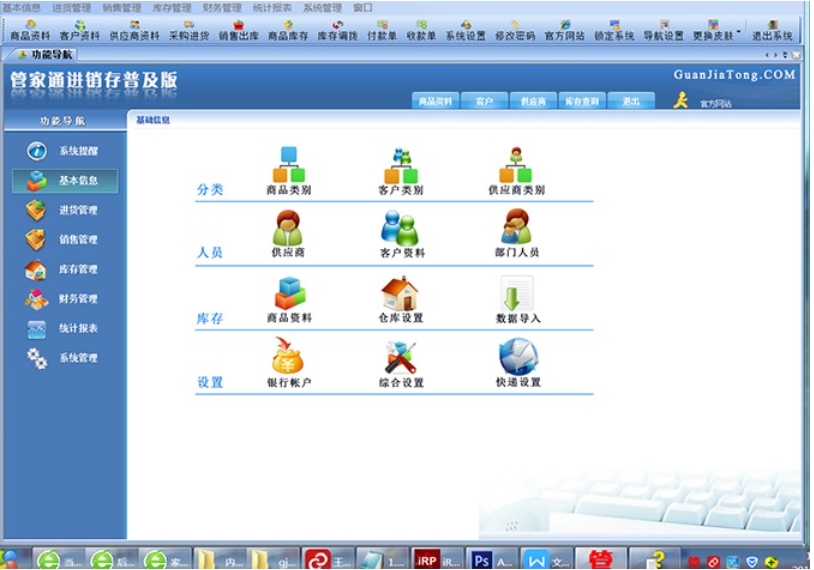Click the 退出 banner shortcut button
This screenshot has width=814, height=570.
(x=631, y=101)
